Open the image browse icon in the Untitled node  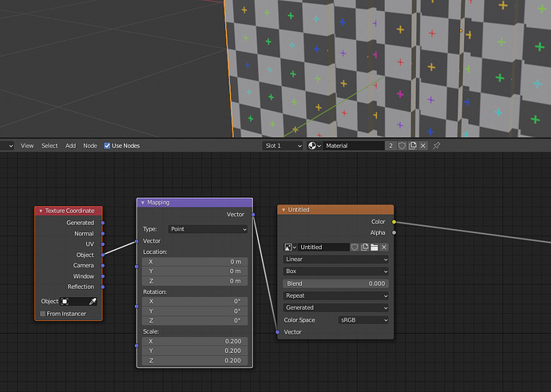290,247
